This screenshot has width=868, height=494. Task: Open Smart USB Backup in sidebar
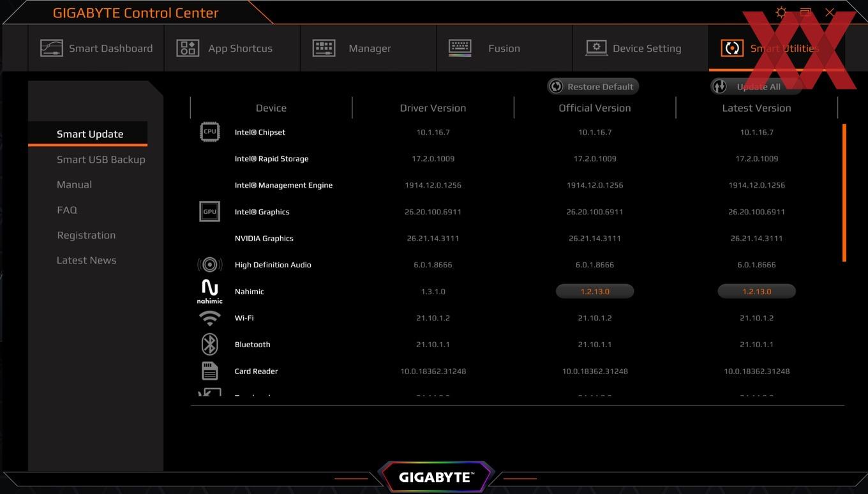(x=101, y=160)
